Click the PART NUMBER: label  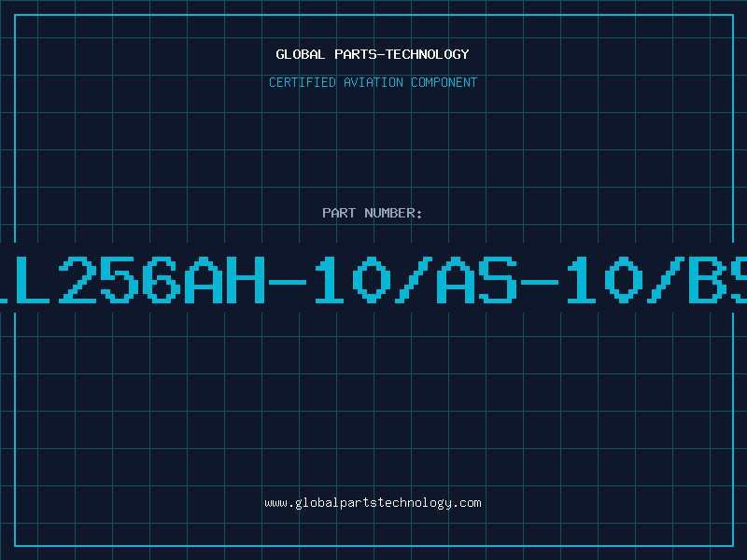coord(373,213)
